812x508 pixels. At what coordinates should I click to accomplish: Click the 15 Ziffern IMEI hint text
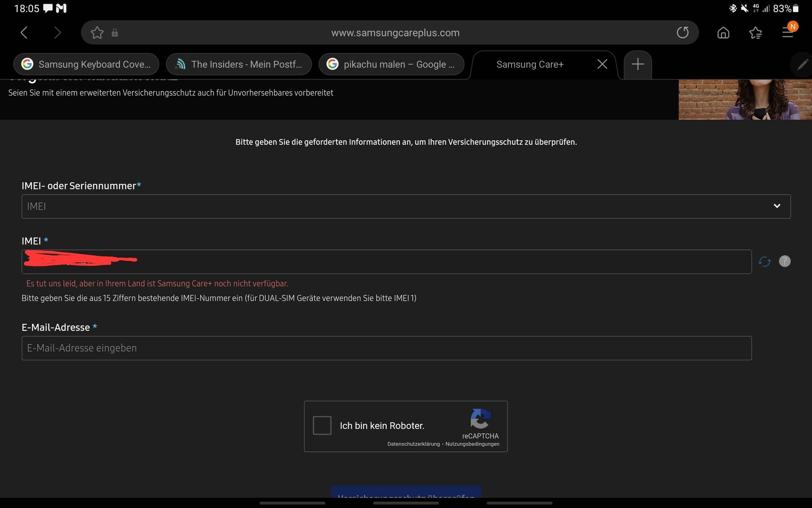(219, 298)
